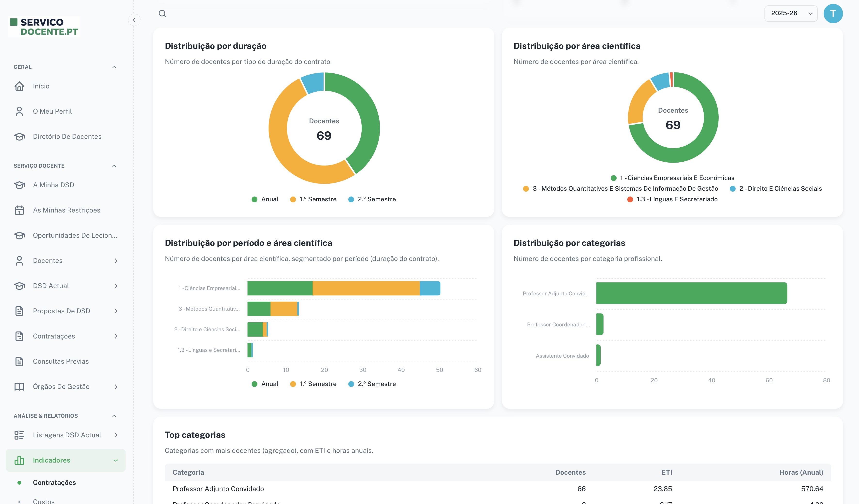This screenshot has width=859, height=504.
Task: Click the Oportunidades De Lecion... cap icon
Action: (19, 236)
